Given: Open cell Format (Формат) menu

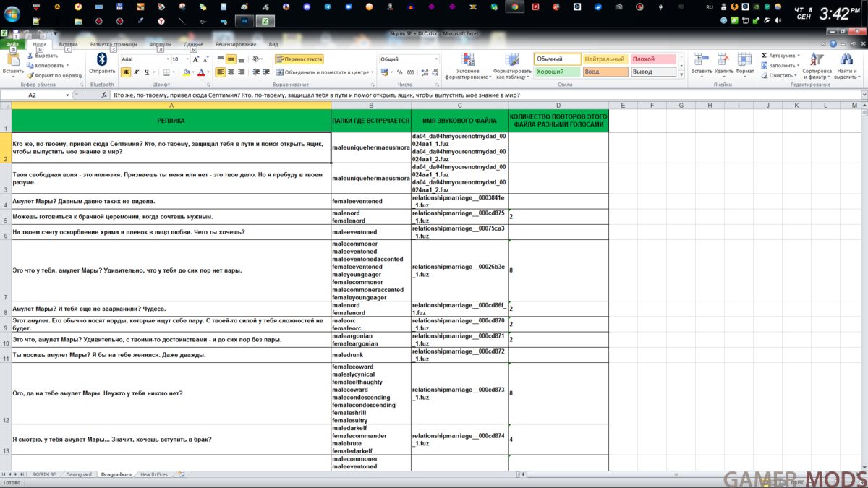Looking at the screenshot, I should [x=744, y=64].
